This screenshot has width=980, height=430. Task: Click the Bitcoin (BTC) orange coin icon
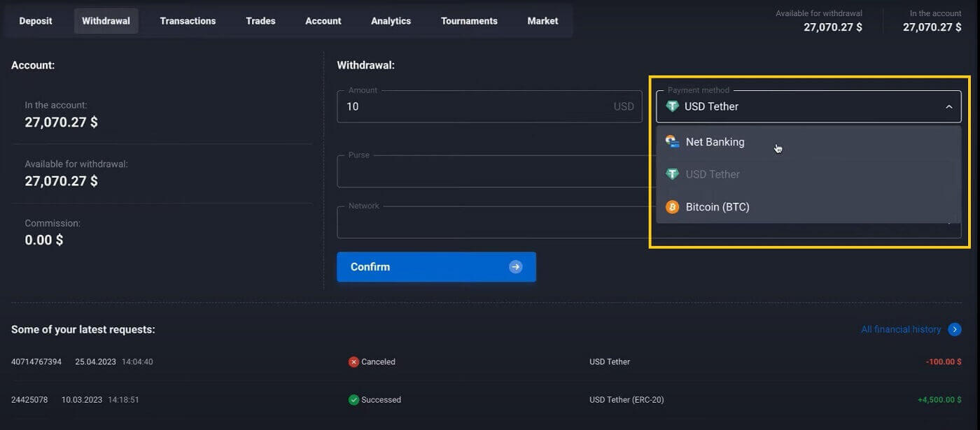[x=672, y=207]
